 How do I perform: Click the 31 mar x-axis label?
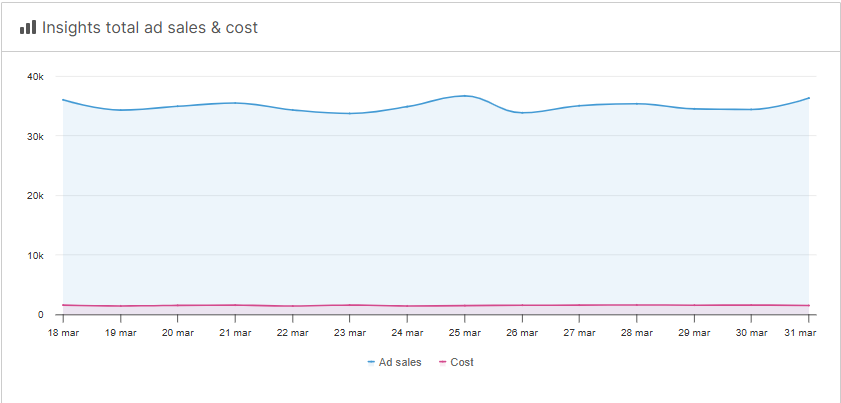[x=801, y=333]
